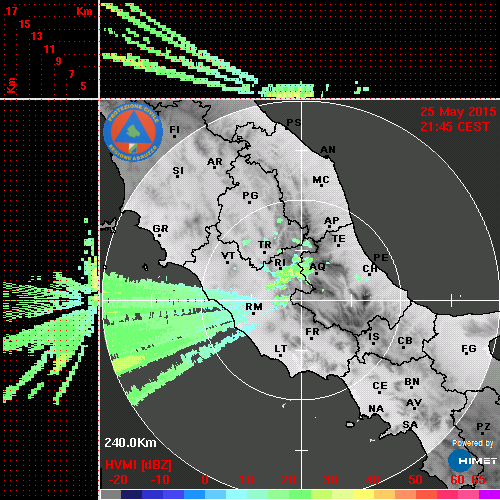Click the RI city label on the map
The height and width of the screenshot is (500, 500).
pos(280,263)
